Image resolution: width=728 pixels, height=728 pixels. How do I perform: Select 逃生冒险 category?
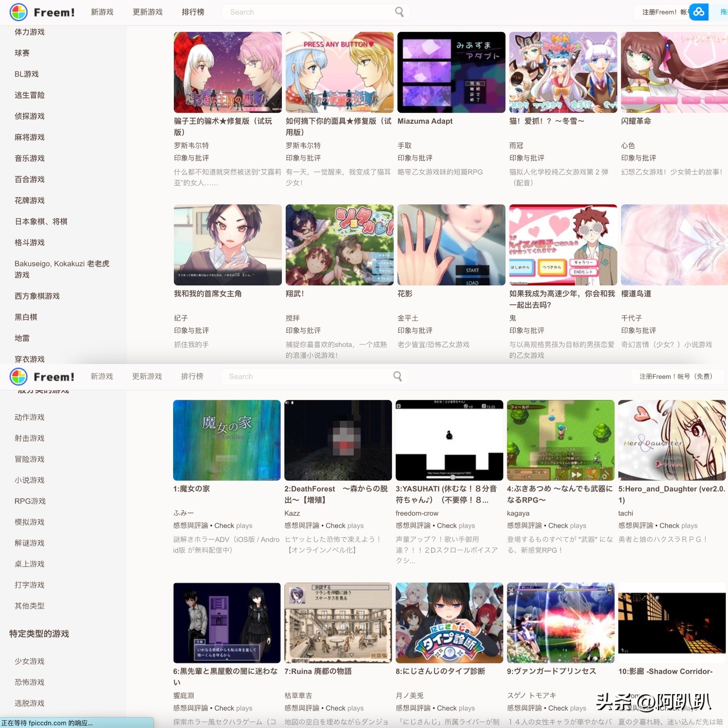pyautogui.click(x=30, y=95)
